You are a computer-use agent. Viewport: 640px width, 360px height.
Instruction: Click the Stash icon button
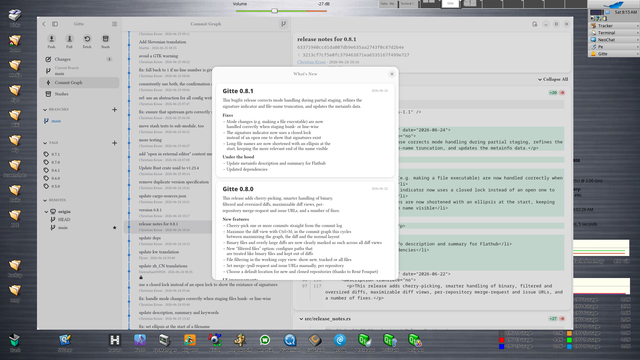click(105, 41)
